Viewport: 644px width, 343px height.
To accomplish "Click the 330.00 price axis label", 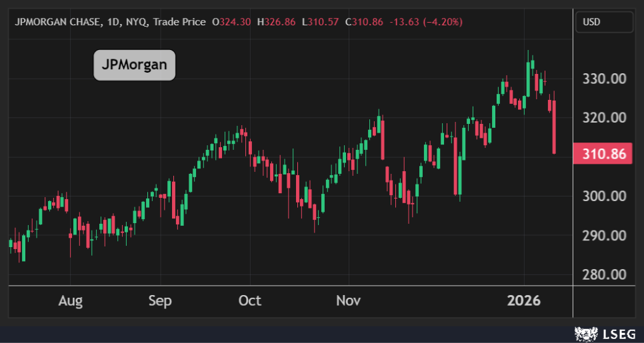I will tap(604, 79).
